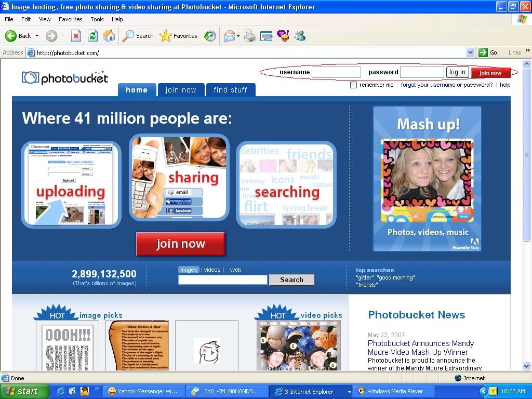Click the username input field

[336, 72]
